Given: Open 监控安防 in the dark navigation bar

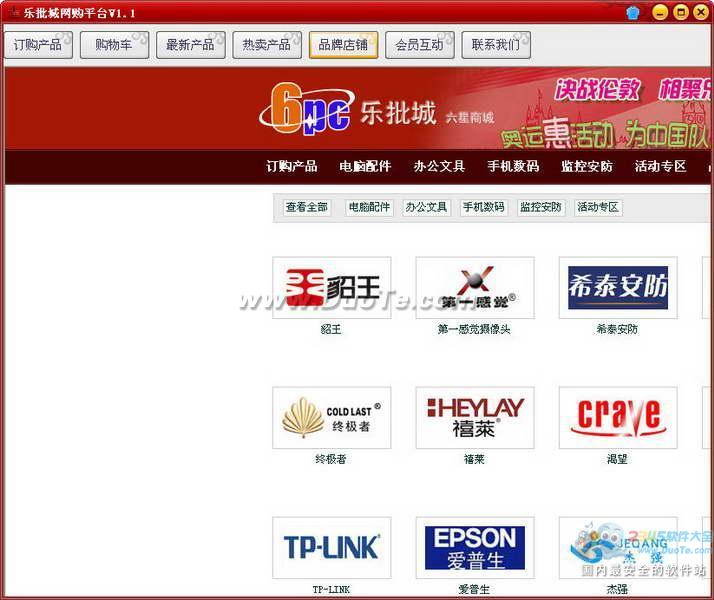Looking at the screenshot, I should 586,166.
